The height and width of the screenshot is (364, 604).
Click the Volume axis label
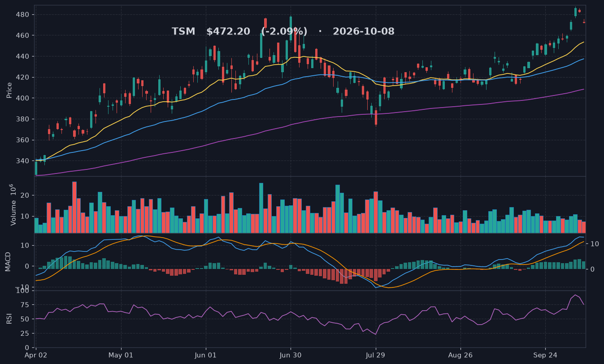coord(13,204)
